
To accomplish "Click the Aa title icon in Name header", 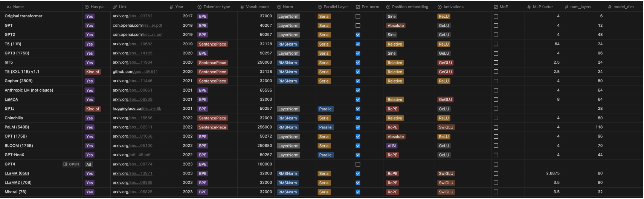I will tap(9, 7).
